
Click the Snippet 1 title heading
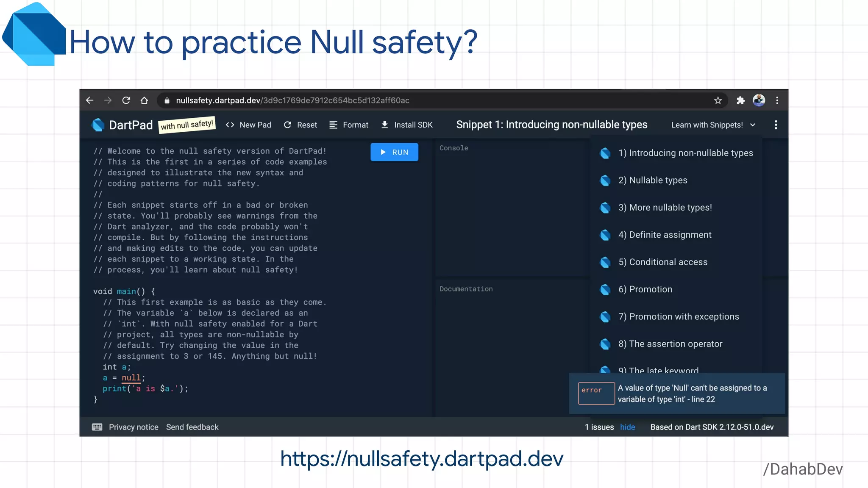552,125
